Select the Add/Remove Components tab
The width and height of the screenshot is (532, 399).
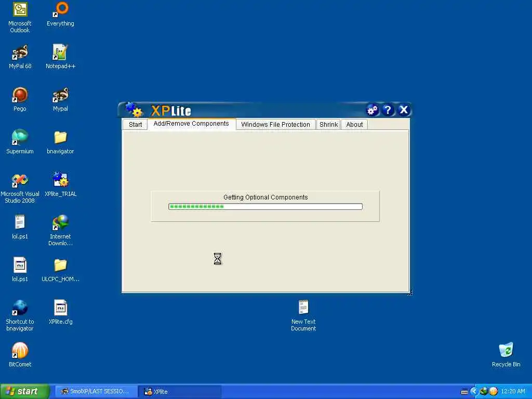coord(191,124)
